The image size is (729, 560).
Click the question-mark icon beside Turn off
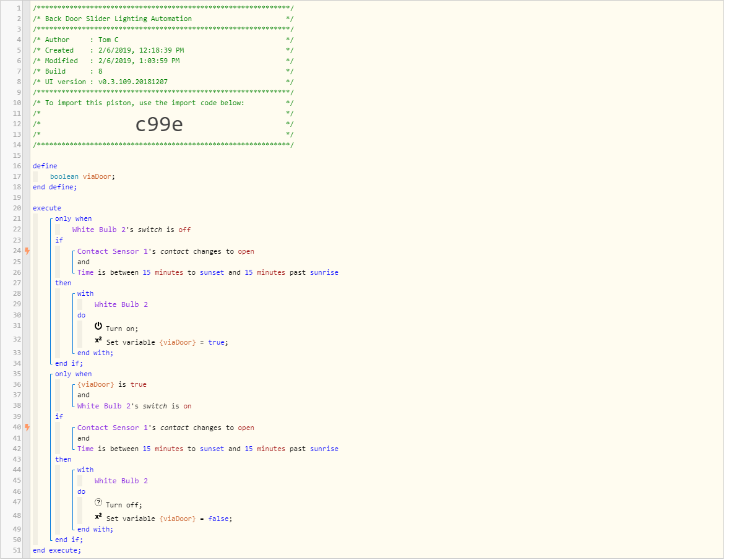coord(98,502)
